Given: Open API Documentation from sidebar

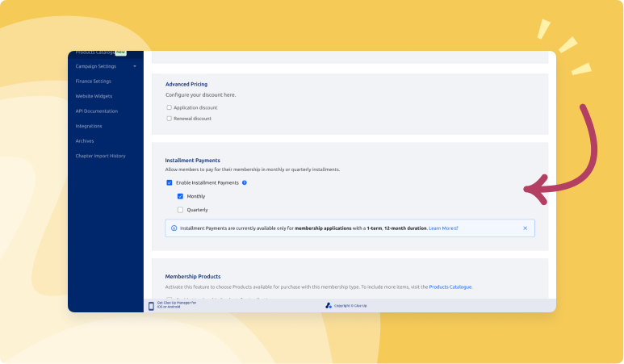Looking at the screenshot, I should point(96,111).
